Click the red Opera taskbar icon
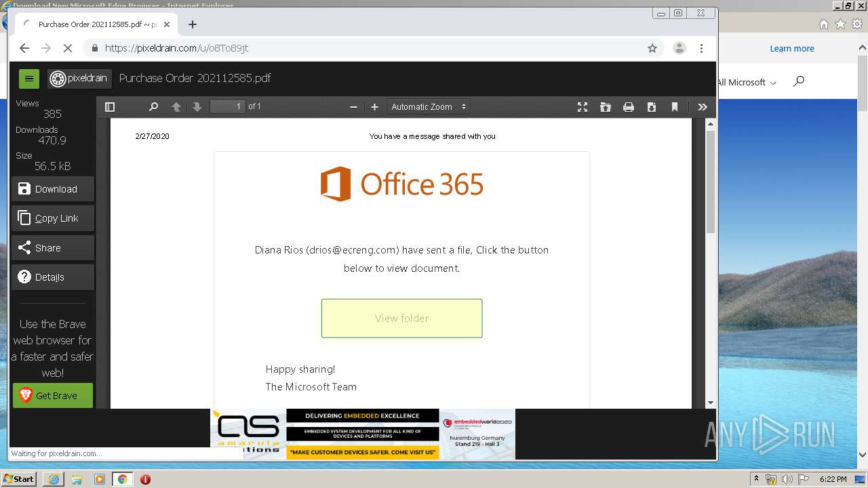 [145, 479]
